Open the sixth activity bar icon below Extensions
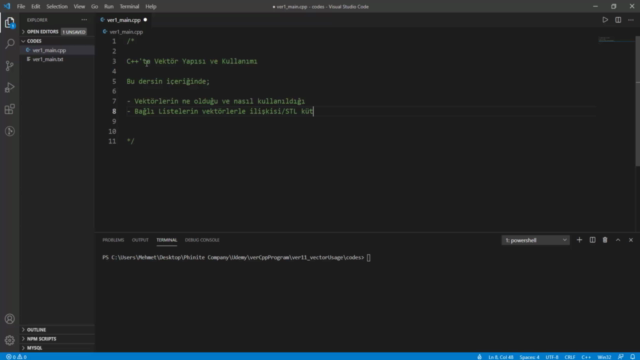The image size is (640, 360). 9,131
